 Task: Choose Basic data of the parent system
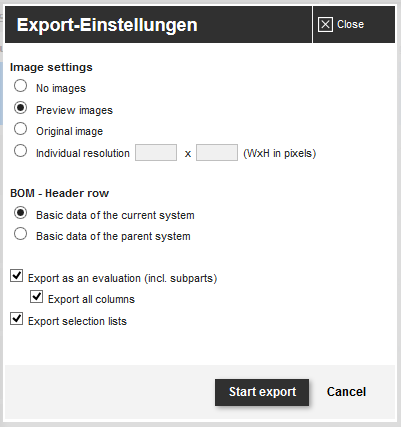[x=20, y=234]
